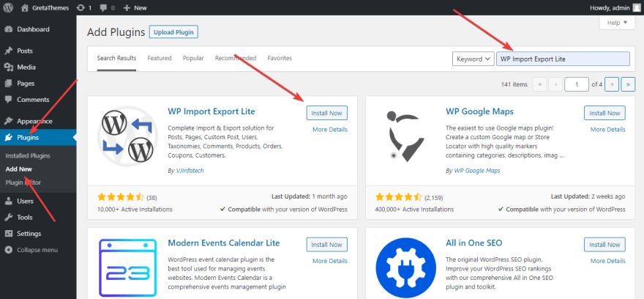Switch to Favorites plugins tab

point(280,59)
